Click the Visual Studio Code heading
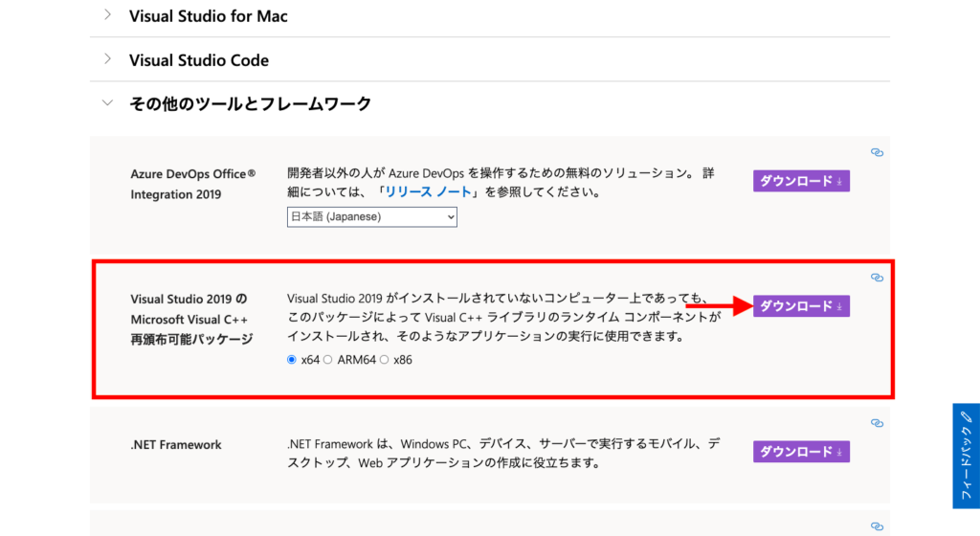Image resolution: width=980 pixels, height=536 pixels. 199,60
